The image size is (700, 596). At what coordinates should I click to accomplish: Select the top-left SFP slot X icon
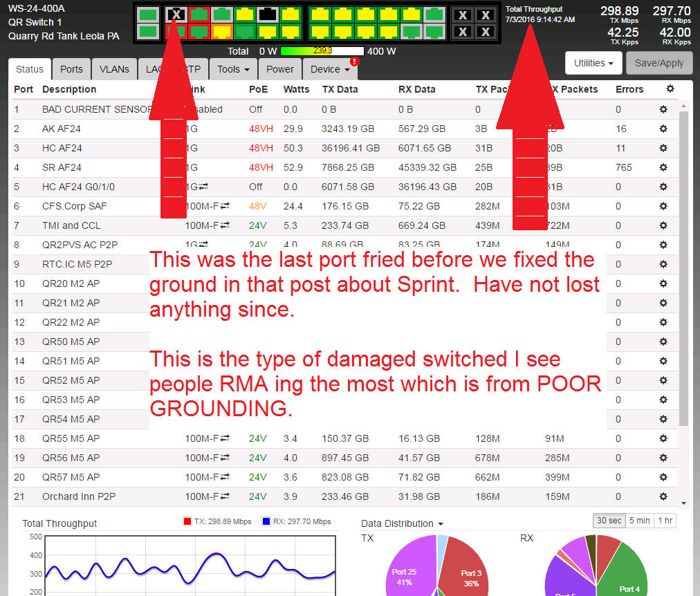click(x=463, y=15)
